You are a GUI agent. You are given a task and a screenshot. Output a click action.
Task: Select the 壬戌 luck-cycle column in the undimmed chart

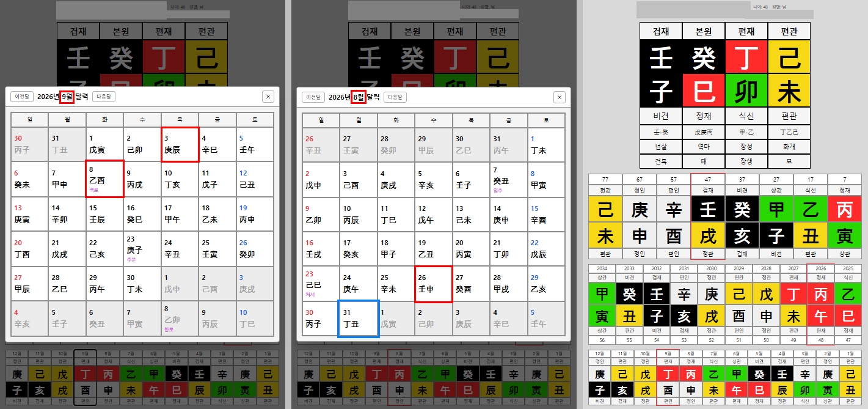click(x=707, y=216)
